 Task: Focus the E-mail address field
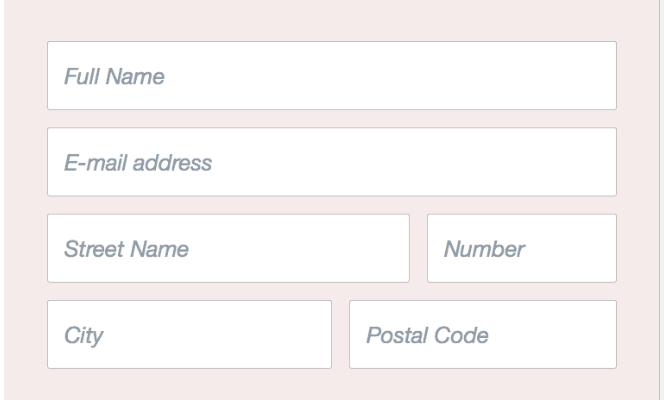(331, 162)
